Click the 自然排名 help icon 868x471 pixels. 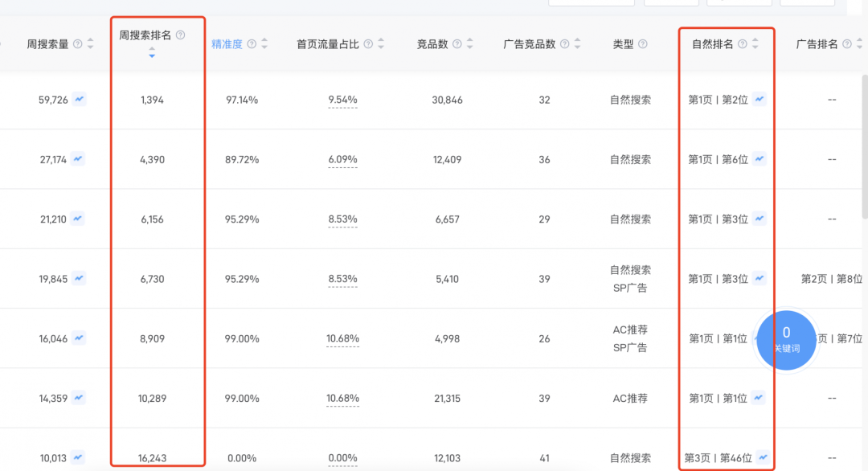point(741,46)
